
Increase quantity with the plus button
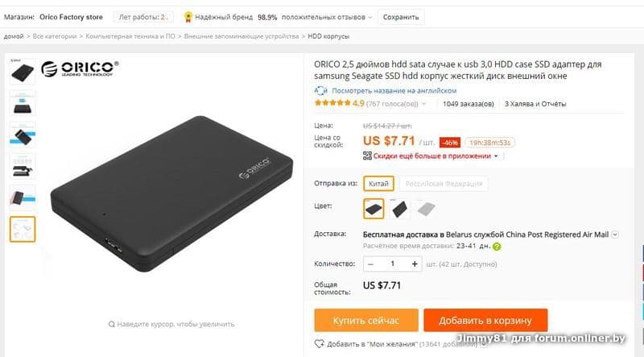(x=415, y=264)
